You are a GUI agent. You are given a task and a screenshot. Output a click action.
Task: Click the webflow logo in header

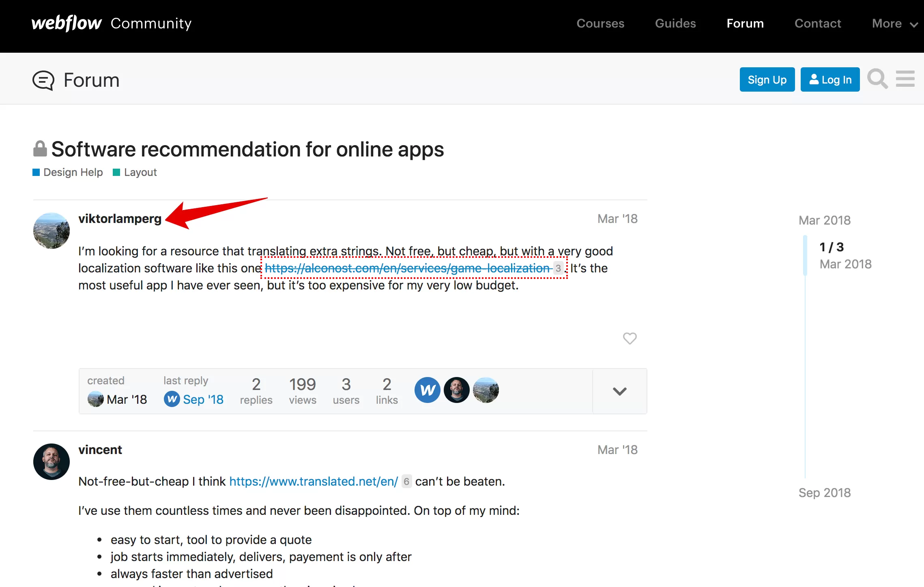click(x=67, y=24)
